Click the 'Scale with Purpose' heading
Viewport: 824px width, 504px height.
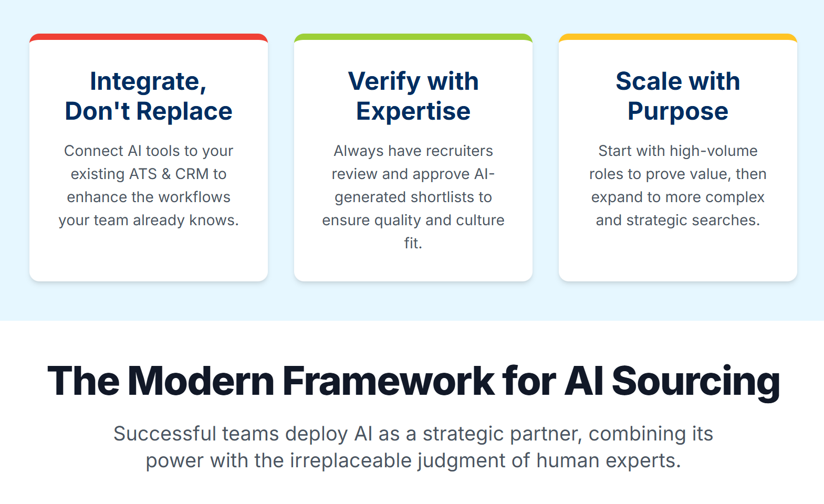coord(678,96)
